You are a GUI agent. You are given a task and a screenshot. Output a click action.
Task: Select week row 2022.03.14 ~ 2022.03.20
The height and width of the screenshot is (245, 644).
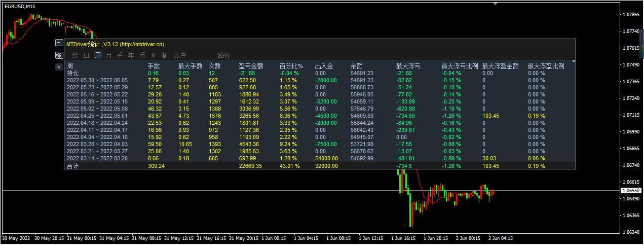coord(97,158)
